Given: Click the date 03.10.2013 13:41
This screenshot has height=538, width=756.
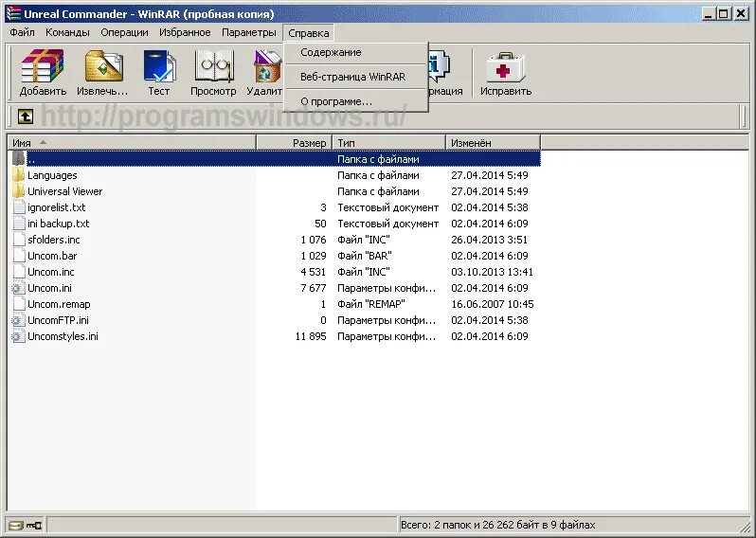Looking at the screenshot, I should [493, 272].
